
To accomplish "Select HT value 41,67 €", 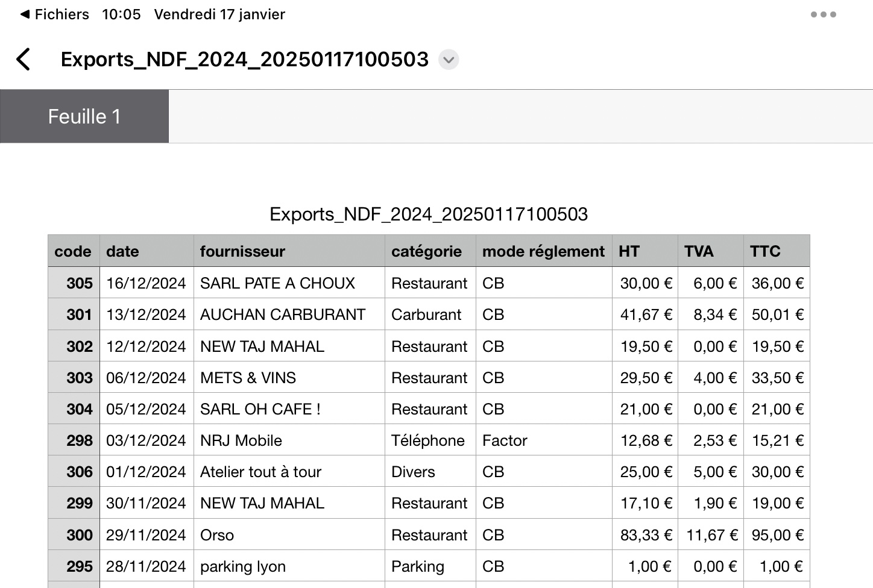I will pos(645,314).
